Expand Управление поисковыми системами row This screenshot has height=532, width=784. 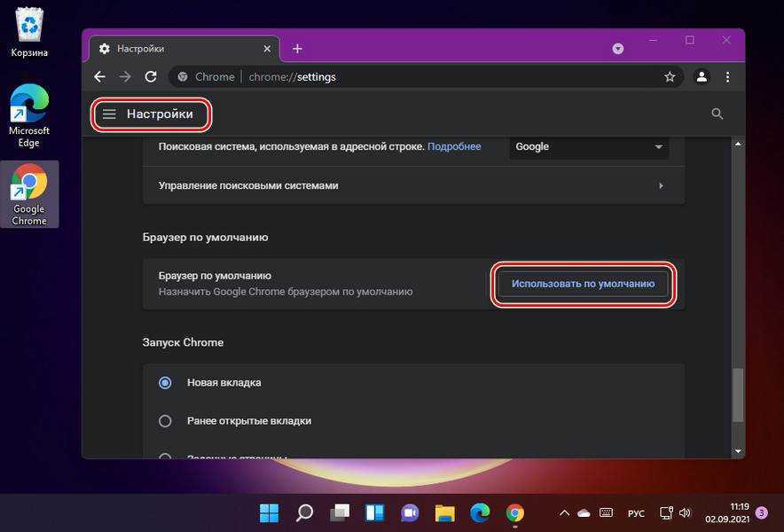[413, 185]
